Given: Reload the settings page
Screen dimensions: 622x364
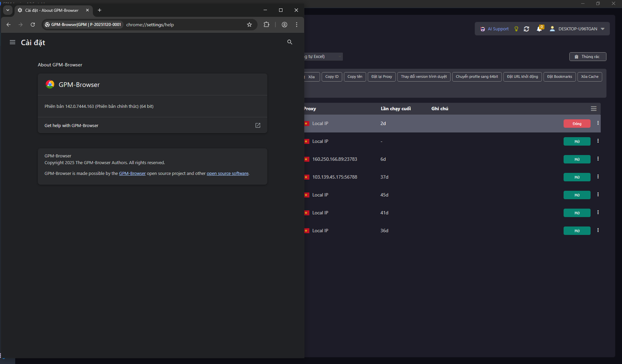Looking at the screenshot, I should coord(33,25).
